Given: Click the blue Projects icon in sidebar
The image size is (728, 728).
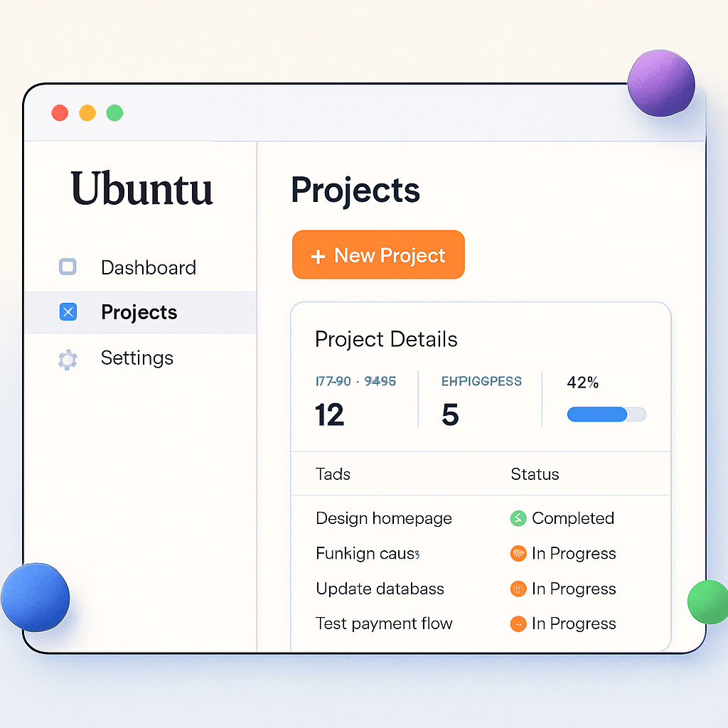Looking at the screenshot, I should 68,312.
